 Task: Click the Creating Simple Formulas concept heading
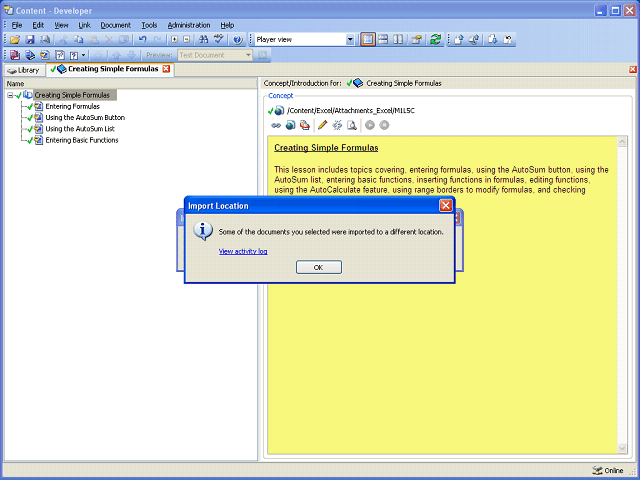(x=326, y=148)
